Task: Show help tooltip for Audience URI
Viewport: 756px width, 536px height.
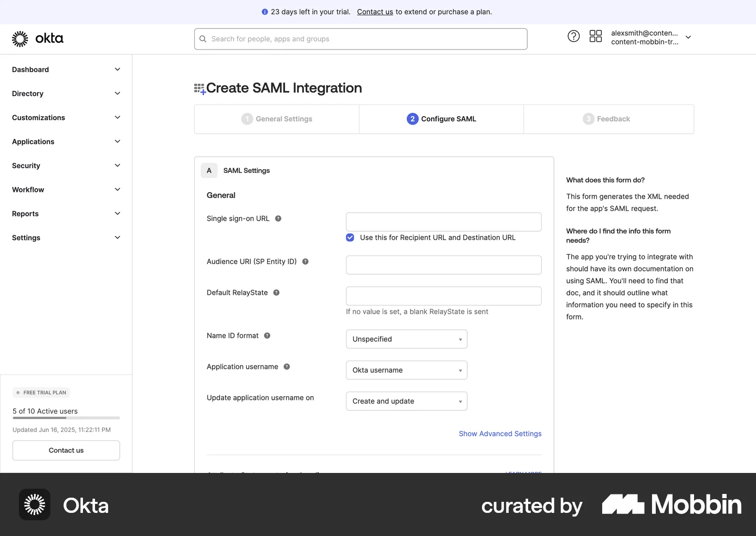Action: click(306, 262)
